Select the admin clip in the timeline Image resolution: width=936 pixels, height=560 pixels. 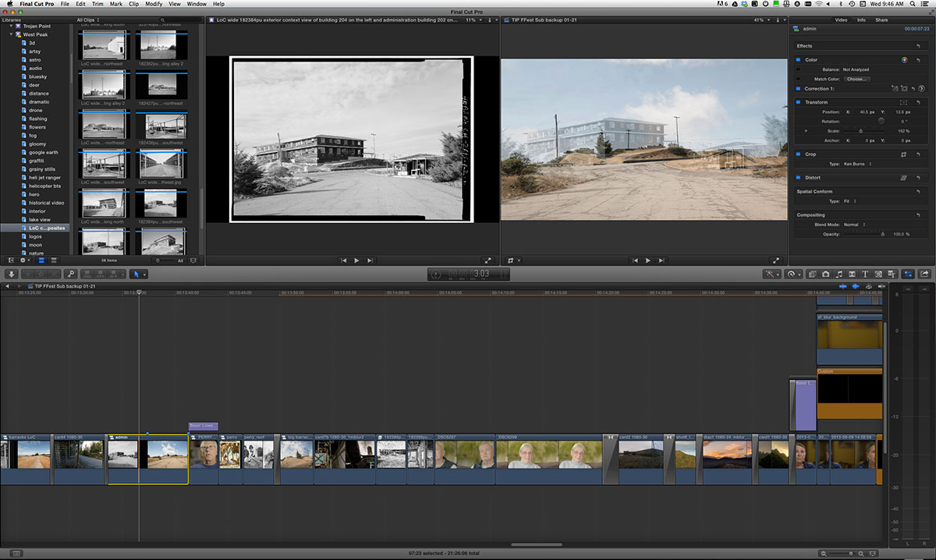[x=147, y=459]
